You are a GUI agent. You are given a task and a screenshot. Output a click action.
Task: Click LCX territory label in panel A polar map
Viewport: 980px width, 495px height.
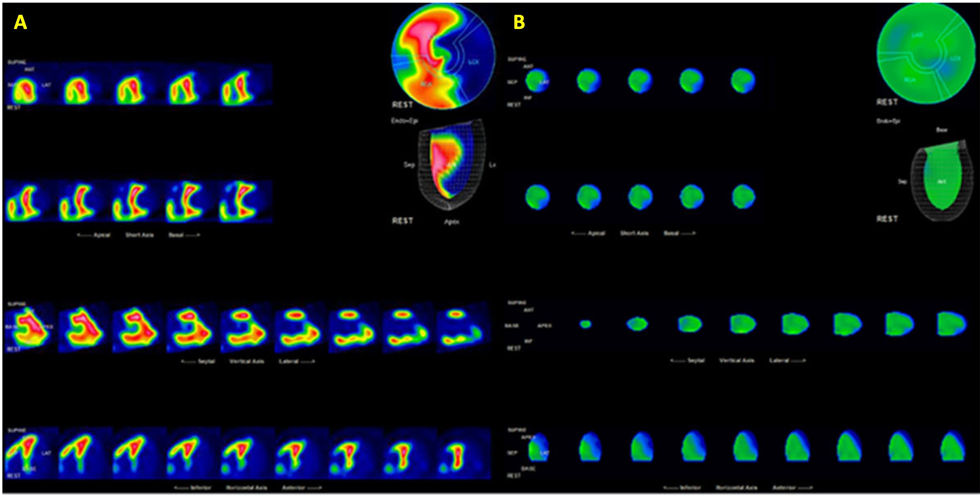click(474, 62)
